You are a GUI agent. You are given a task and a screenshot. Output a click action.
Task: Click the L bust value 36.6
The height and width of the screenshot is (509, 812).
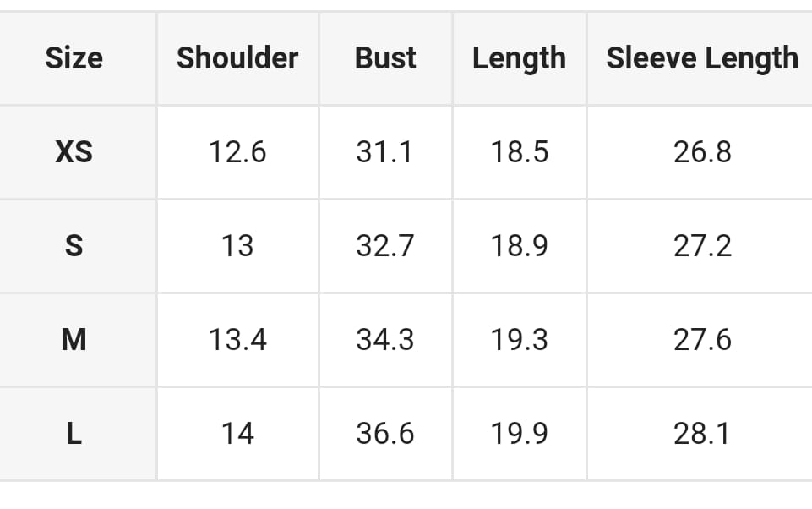385,434
